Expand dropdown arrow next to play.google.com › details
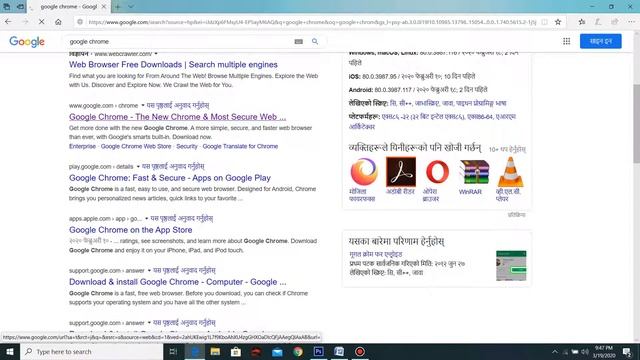The width and height of the screenshot is (640, 360). 138,167
